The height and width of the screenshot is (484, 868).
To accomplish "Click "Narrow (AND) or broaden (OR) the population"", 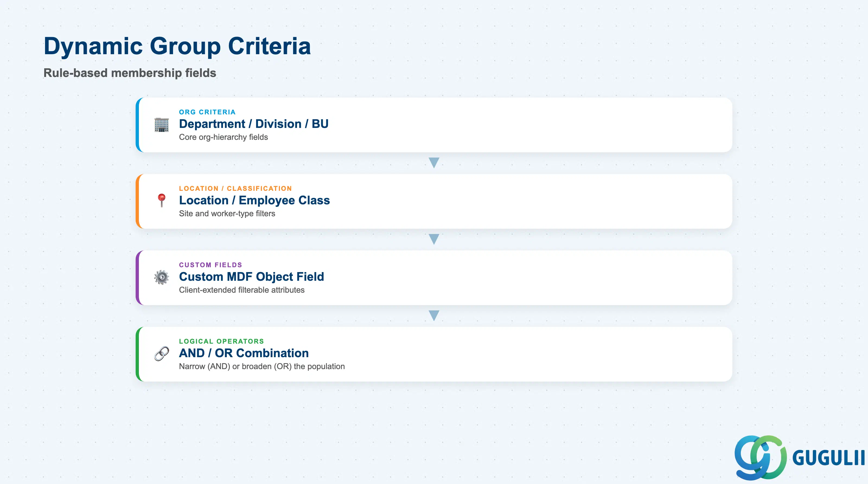I will (x=262, y=367).
